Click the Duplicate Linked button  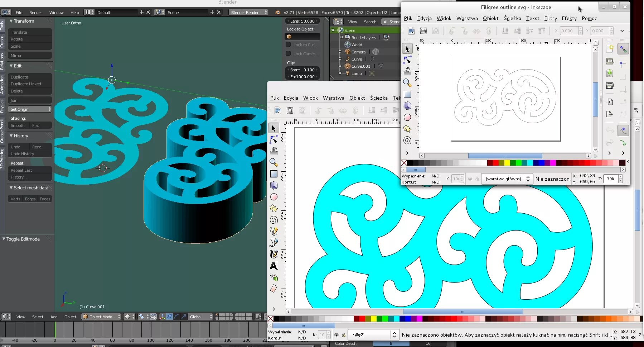point(30,84)
